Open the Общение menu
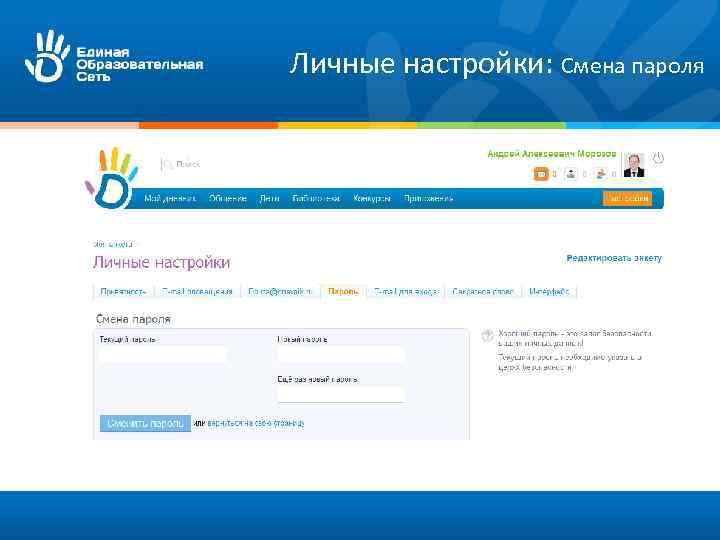Screen dimensions: 720x540 228,198
